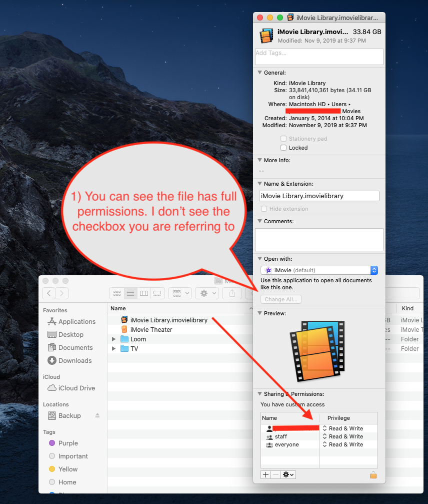Open Applications in the Finder sidebar
The image size is (428, 504).
point(71,321)
